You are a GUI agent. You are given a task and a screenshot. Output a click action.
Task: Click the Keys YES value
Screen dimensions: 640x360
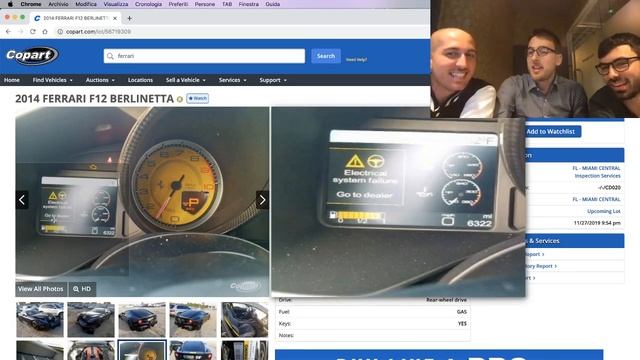point(462,324)
